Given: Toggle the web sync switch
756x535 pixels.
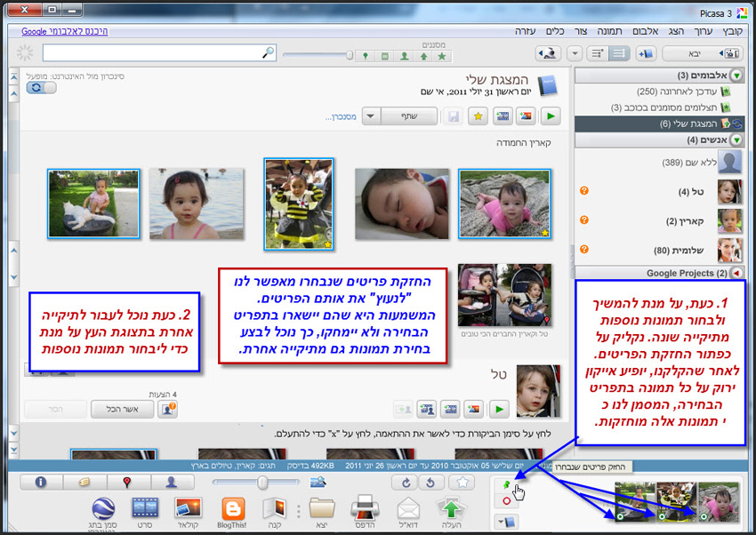Looking at the screenshot, I should [41, 88].
